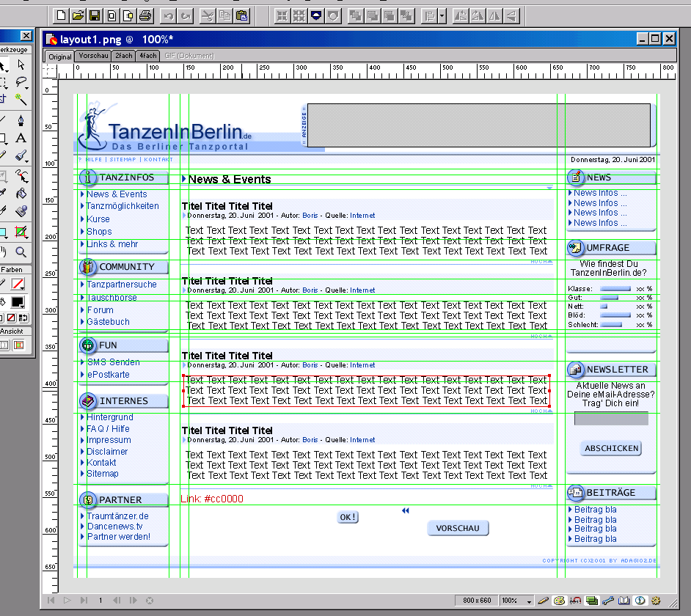The image size is (691, 616).
Task: Click the stroke color swatch
Action: point(18,284)
